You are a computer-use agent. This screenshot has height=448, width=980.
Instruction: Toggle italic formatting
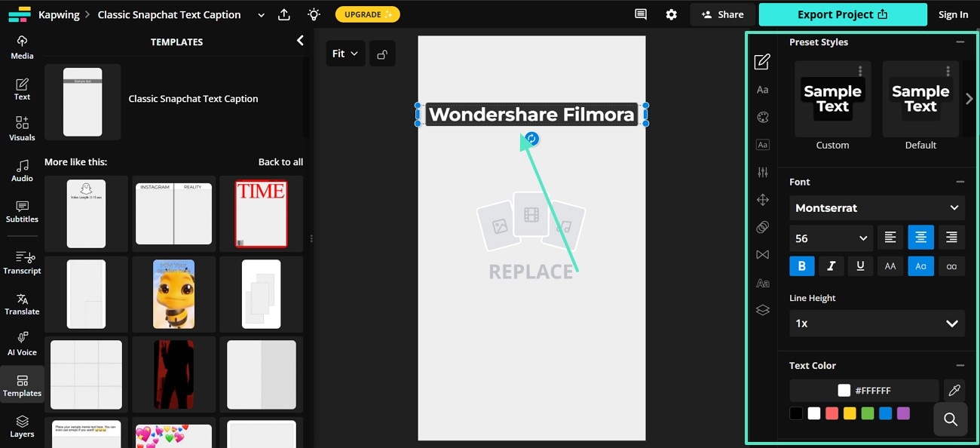click(831, 265)
